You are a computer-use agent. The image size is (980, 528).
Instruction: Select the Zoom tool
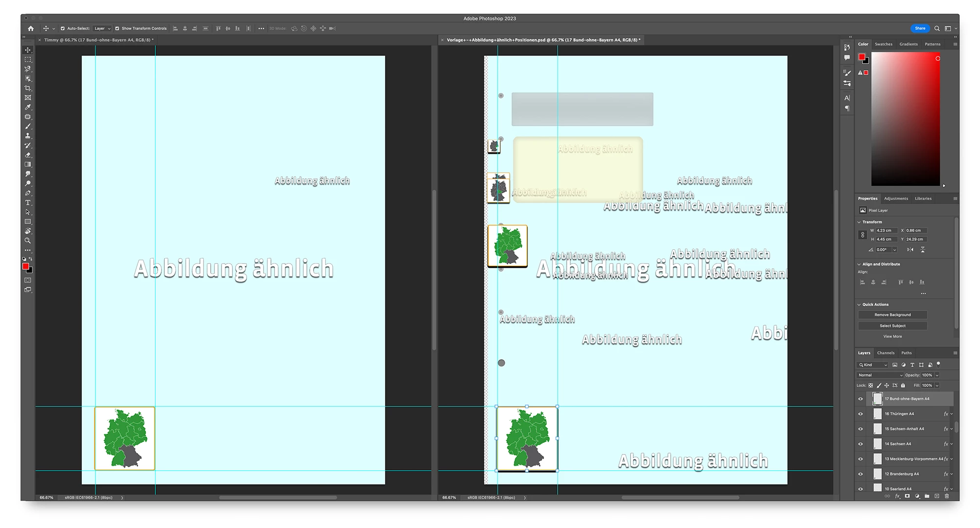[28, 240]
